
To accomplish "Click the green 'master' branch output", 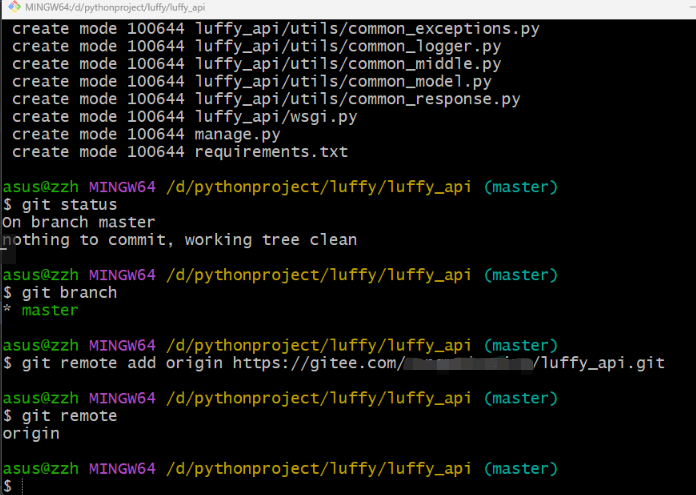I will point(50,310).
